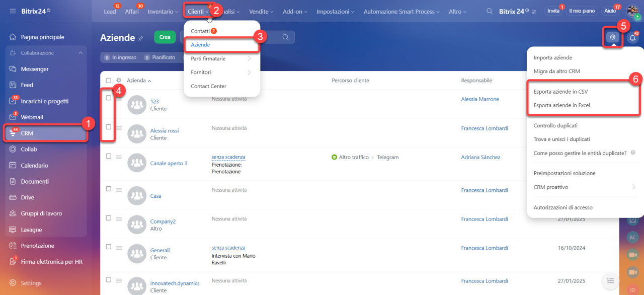Choose Esporta aziende in Excel
This screenshot has height=295, width=644.
(x=561, y=106)
